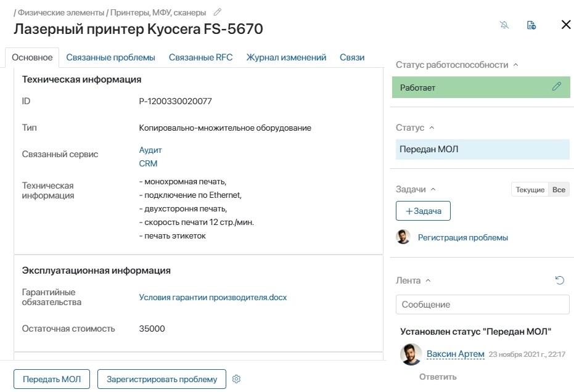Open Условия гарантии производителя.docx link

(213, 297)
